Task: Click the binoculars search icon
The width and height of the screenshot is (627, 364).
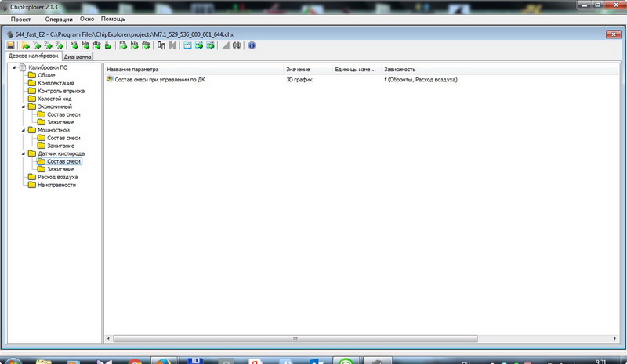Action: tap(237, 45)
